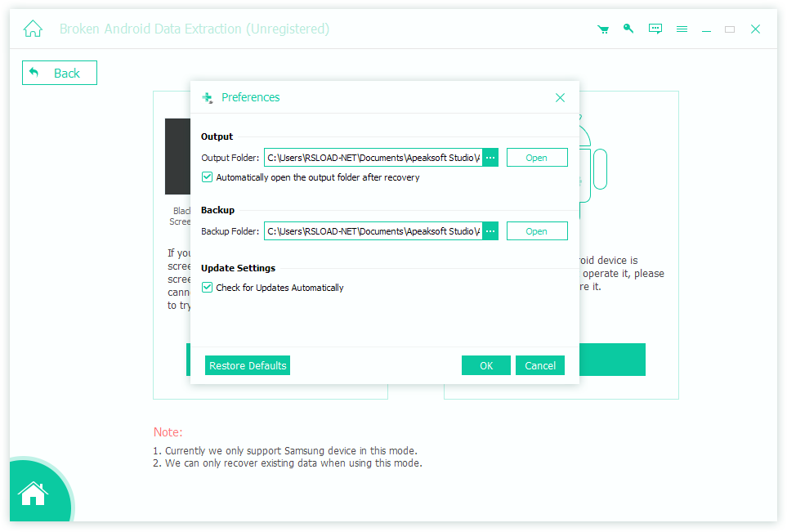787x532 pixels.
Task: Open the feedback chat bubble icon
Action: click(x=655, y=29)
